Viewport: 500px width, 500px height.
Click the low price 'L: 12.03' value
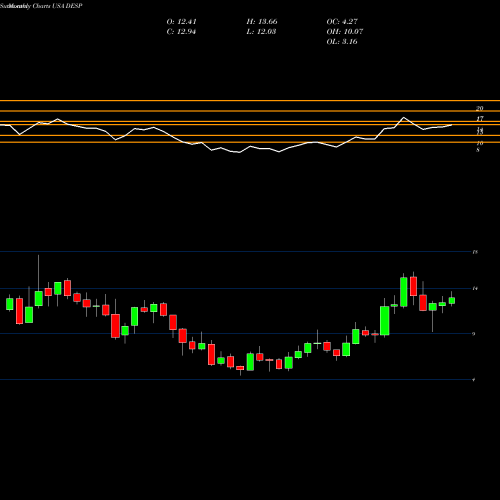[x=261, y=32]
